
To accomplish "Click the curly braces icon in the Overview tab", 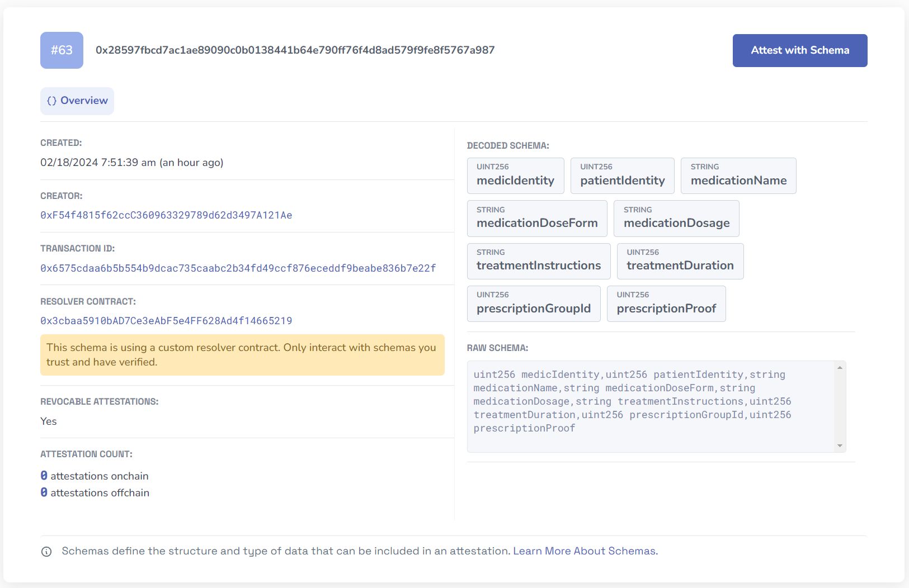I will pos(52,101).
